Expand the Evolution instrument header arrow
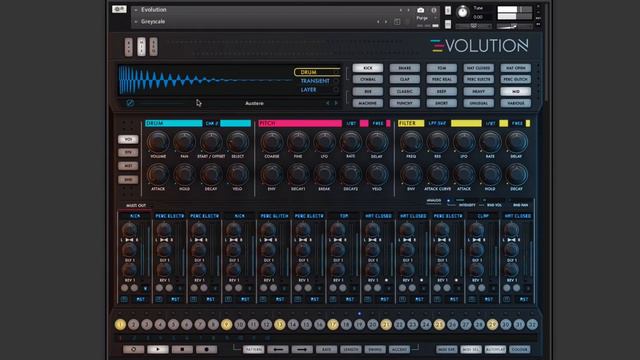The height and width of the screenshot is (360, 640). (x=136, y=10)
